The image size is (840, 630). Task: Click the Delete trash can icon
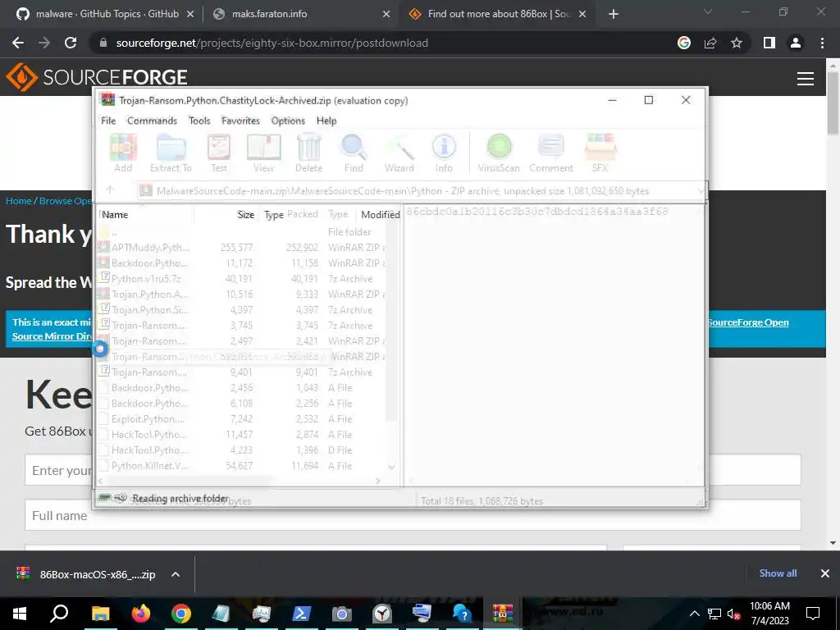point(309,153)
